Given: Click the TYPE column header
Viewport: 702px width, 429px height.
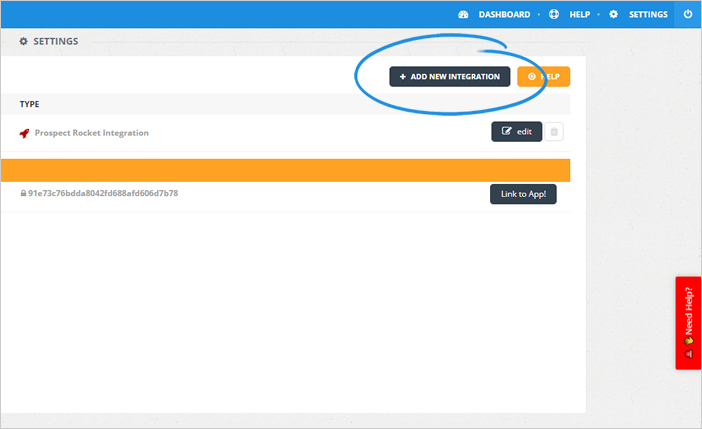Looking at the screenshot, I should click(30, 104).
